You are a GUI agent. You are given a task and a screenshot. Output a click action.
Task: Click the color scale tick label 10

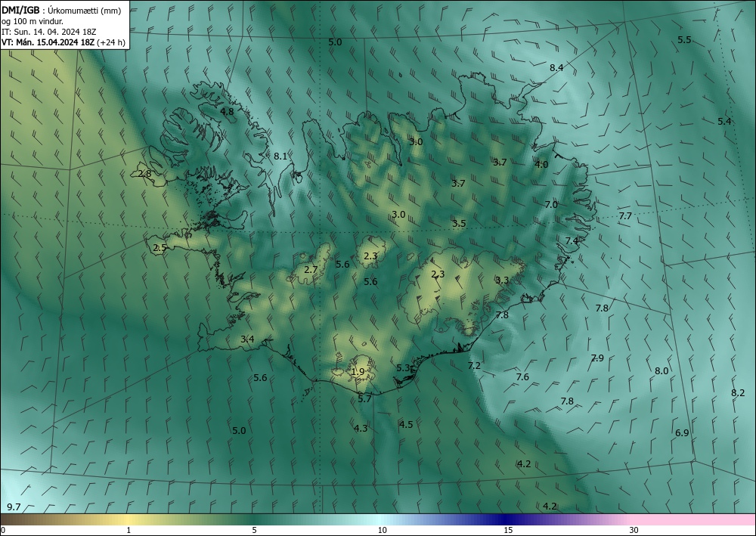click(x=382, y=531)
